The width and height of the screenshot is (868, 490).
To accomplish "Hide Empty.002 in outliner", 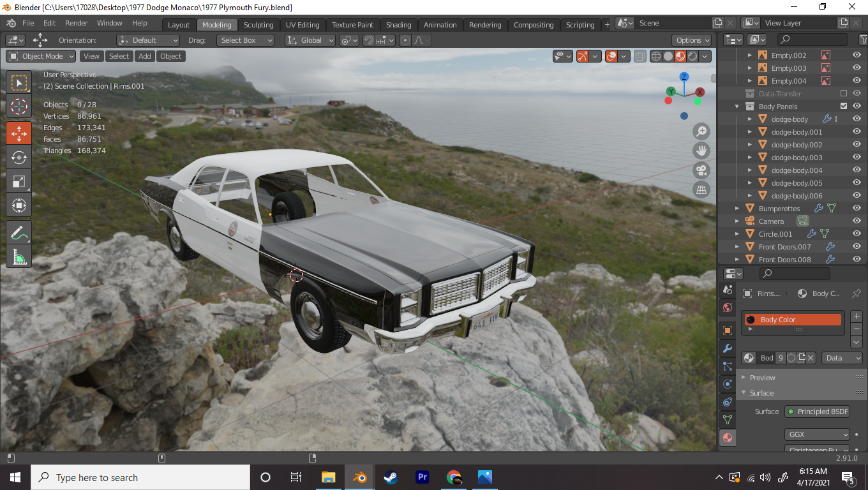I will coord(857,56).
